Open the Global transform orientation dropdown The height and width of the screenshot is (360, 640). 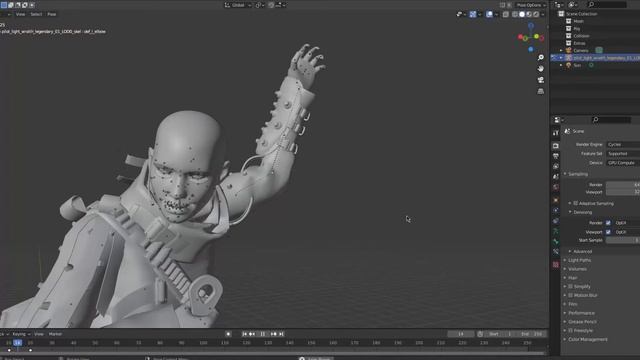click(x=238, y=5)
